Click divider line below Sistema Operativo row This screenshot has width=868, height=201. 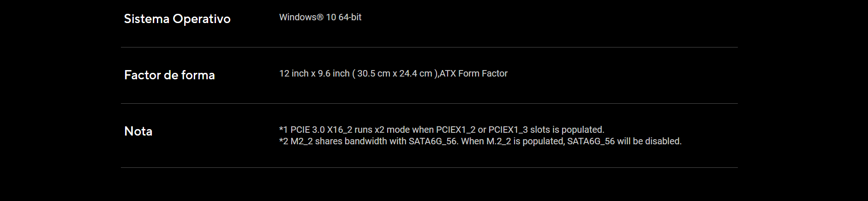coord(429,47)
